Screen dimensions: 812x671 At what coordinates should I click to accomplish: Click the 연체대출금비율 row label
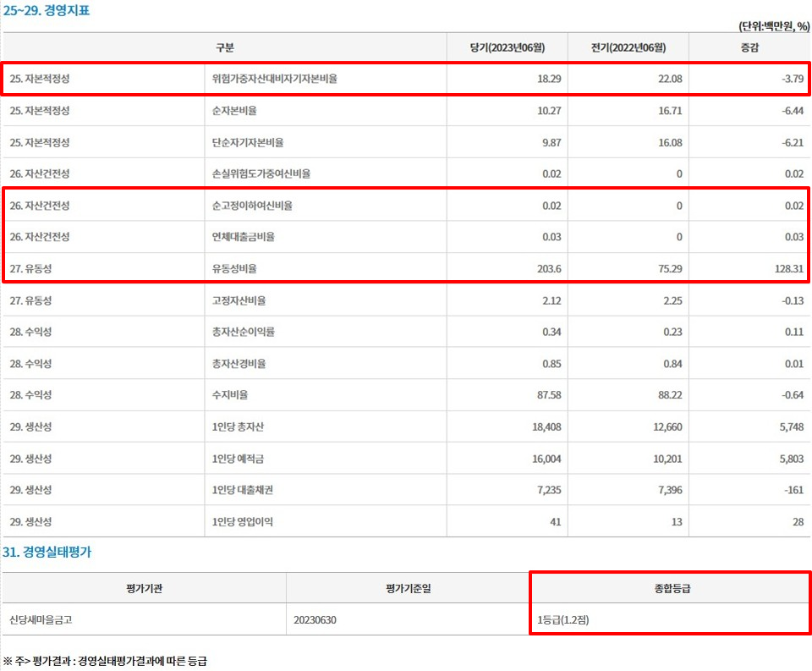[241, 238]
